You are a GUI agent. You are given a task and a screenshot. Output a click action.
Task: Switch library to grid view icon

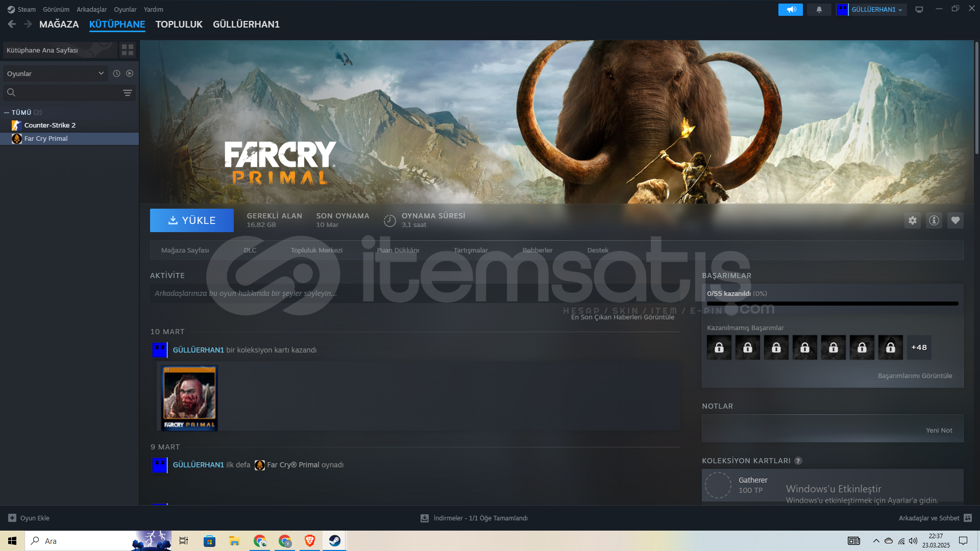(128, 50)
